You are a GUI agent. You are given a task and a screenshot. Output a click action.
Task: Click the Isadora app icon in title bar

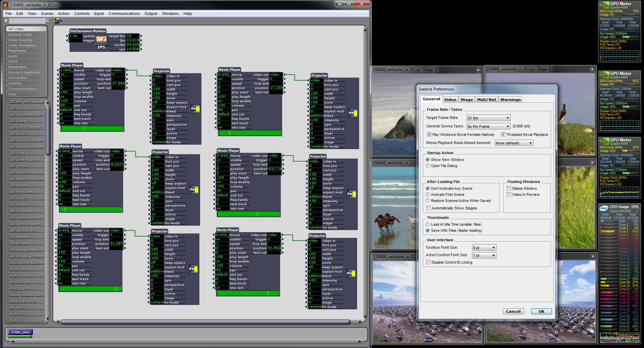(5, 5)
